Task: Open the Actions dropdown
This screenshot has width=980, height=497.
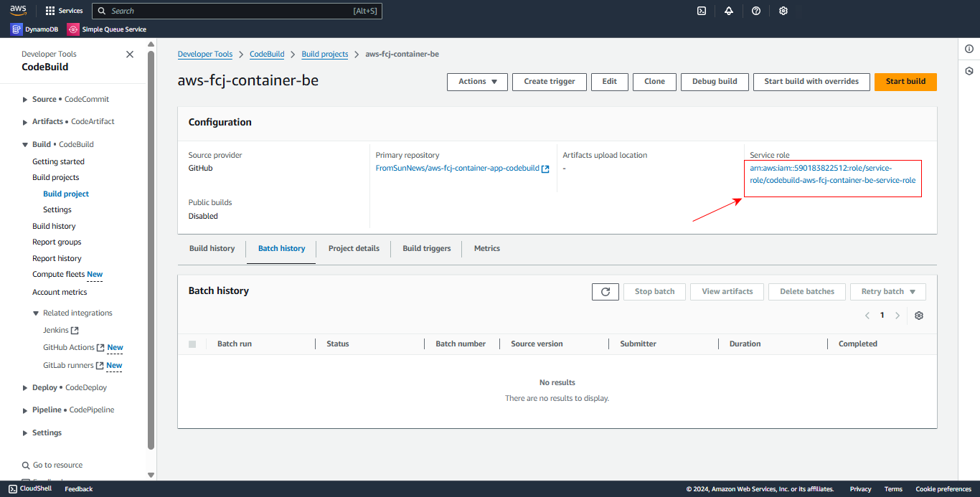Action: [x=478, y=82]
